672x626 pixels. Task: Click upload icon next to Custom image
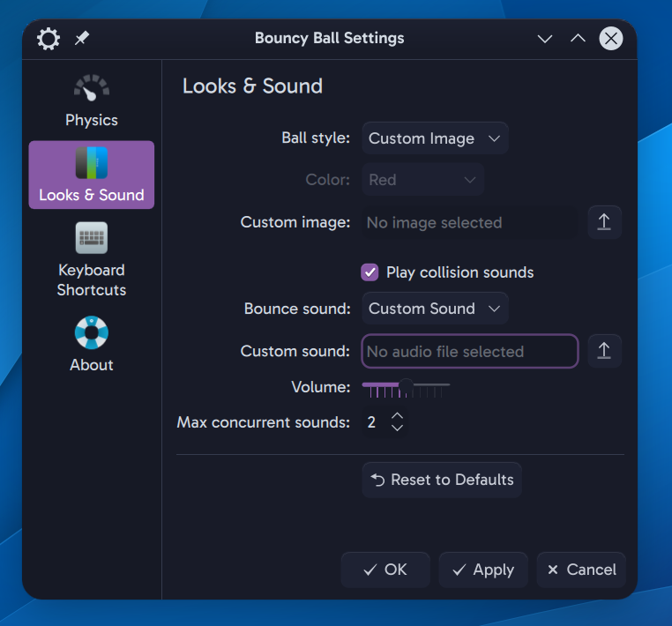pyautogui.click(x=604, y=223)
